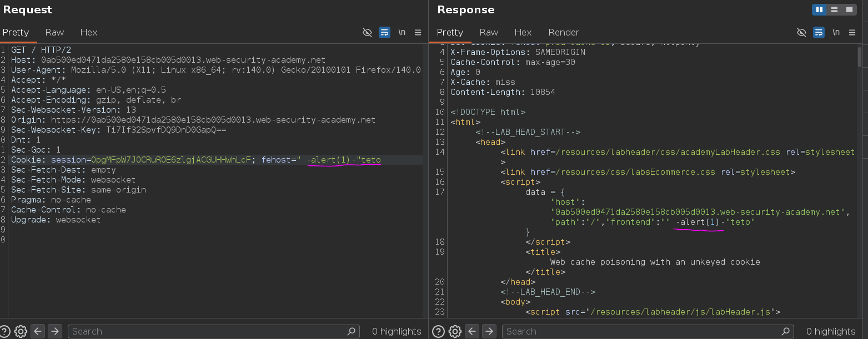Open the Response panel hamburger menu
This screenshot has height=339, width=868.
[852, 32]
